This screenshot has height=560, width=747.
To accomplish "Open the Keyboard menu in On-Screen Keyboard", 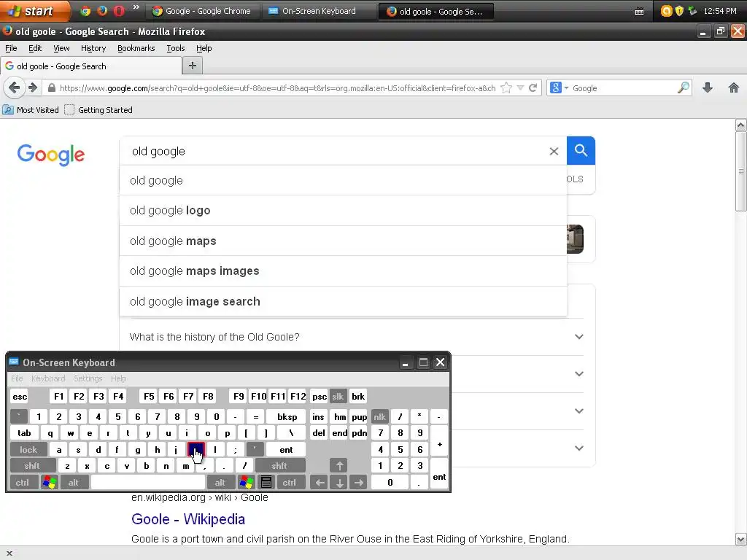I will tap(48, 378).
